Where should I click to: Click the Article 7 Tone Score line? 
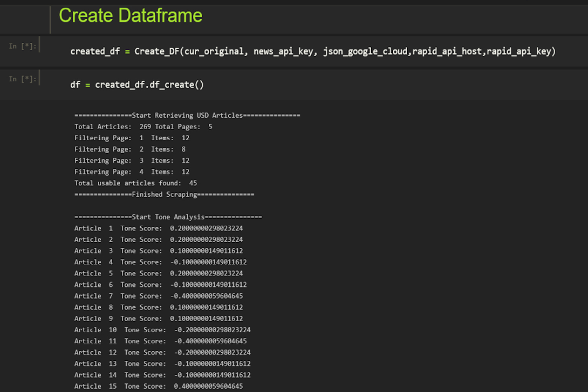tap(158, 296)
